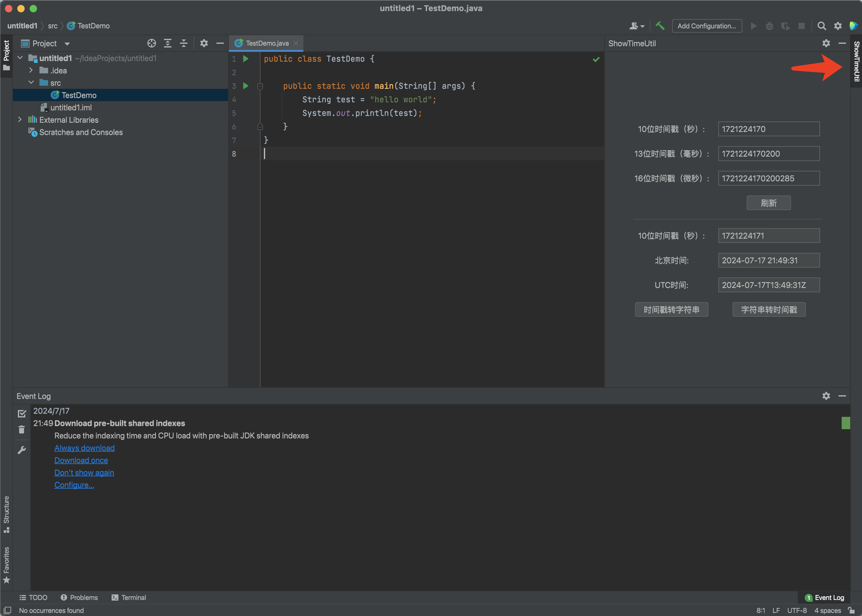
Task: Expand the .idea folder
Action: click(31, 71)
